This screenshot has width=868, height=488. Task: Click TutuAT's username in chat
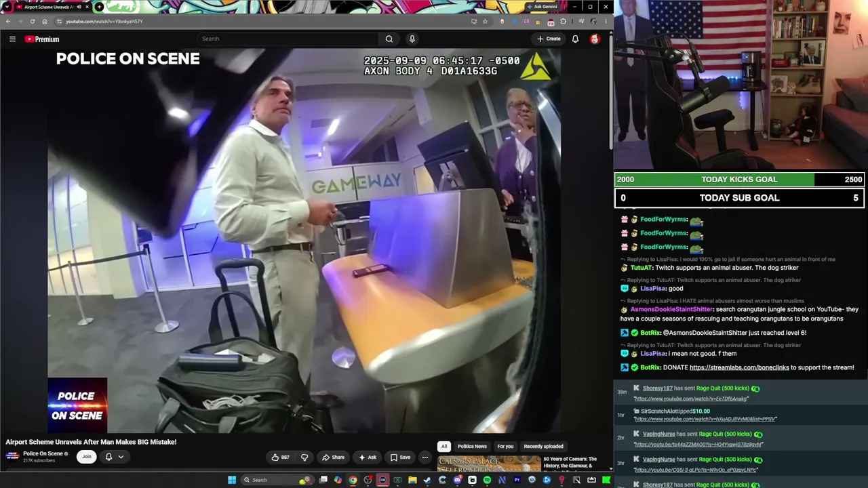pyautogui.click(x=642, y=268)
